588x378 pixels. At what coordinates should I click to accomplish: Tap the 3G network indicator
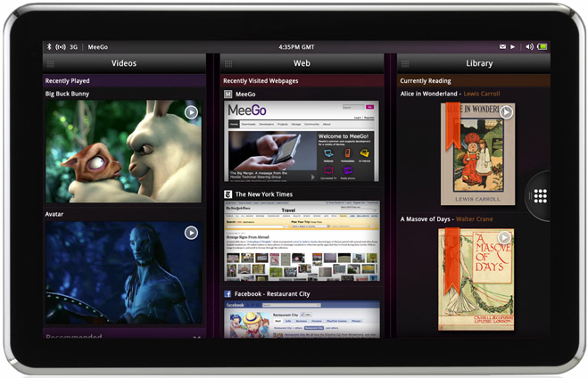click(73, 47)
